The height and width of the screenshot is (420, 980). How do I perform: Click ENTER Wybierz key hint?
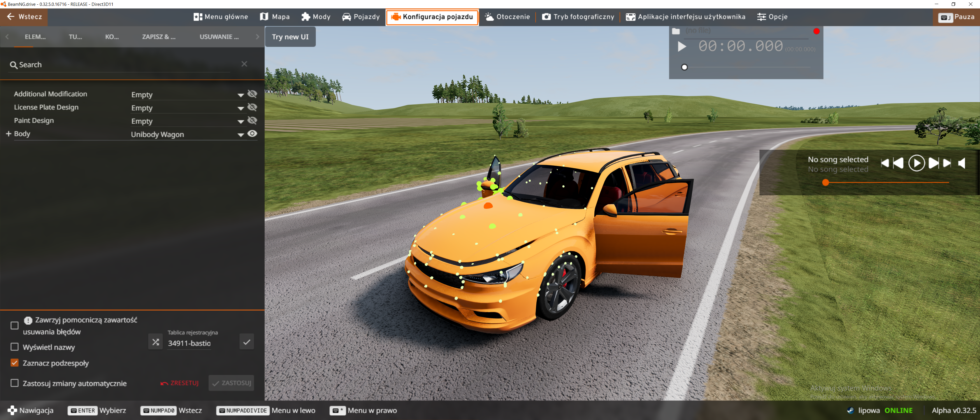pos(97,410)
